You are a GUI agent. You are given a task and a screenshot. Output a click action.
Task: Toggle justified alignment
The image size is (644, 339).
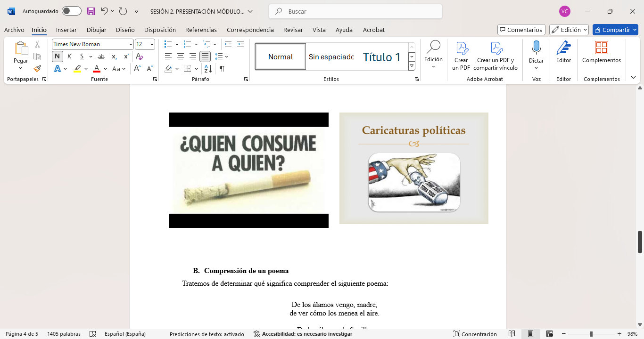[x=205, y=56]
